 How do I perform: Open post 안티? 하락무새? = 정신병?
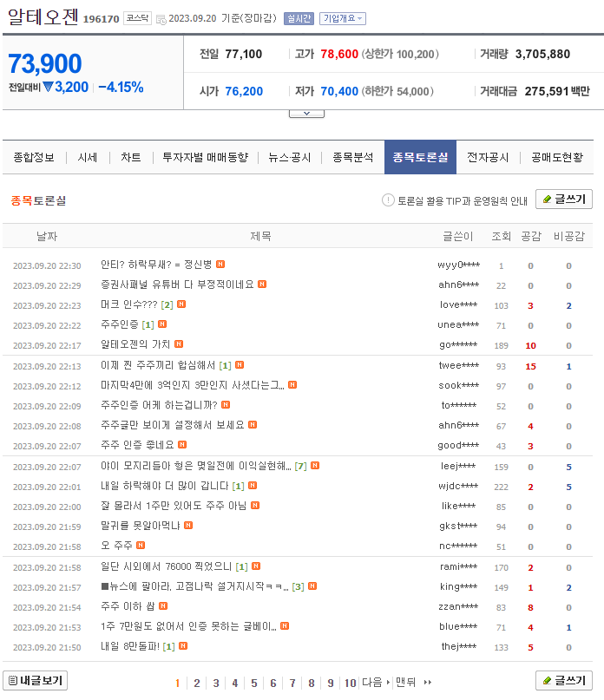point(156,265)
